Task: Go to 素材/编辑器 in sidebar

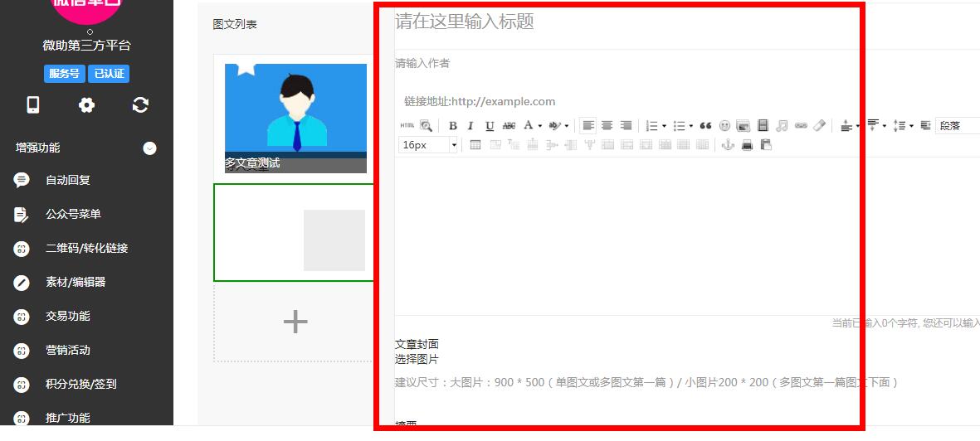Action: 76,282
